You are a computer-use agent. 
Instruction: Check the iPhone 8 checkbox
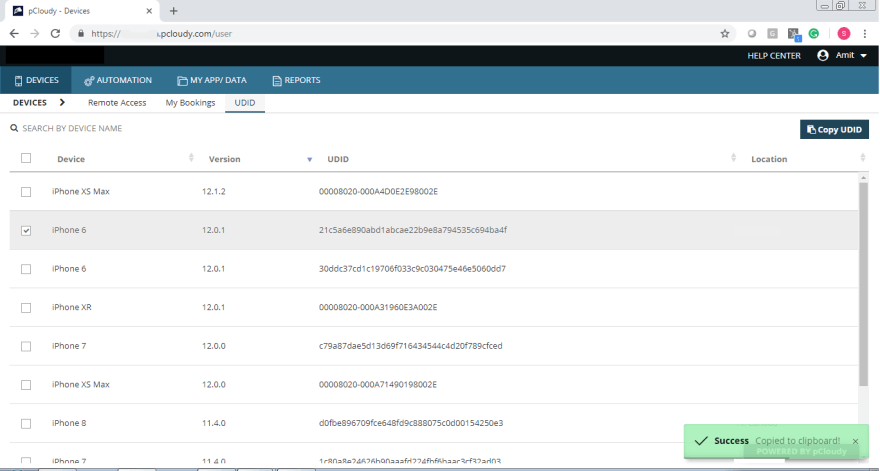(26, 423)
